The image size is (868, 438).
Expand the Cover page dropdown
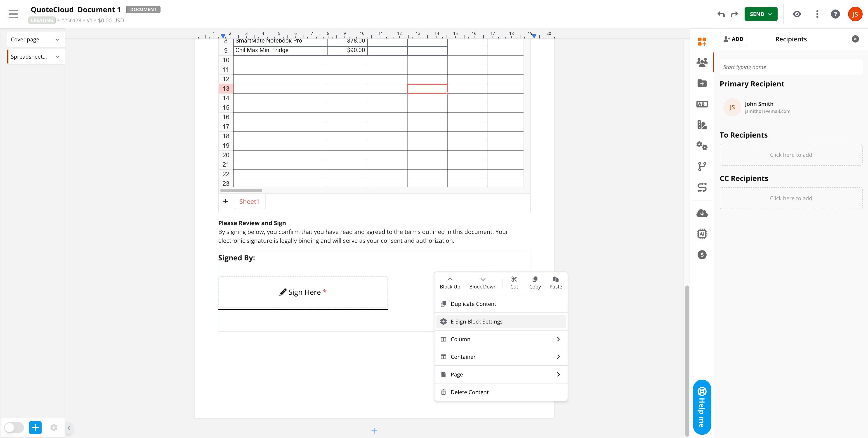57,39
